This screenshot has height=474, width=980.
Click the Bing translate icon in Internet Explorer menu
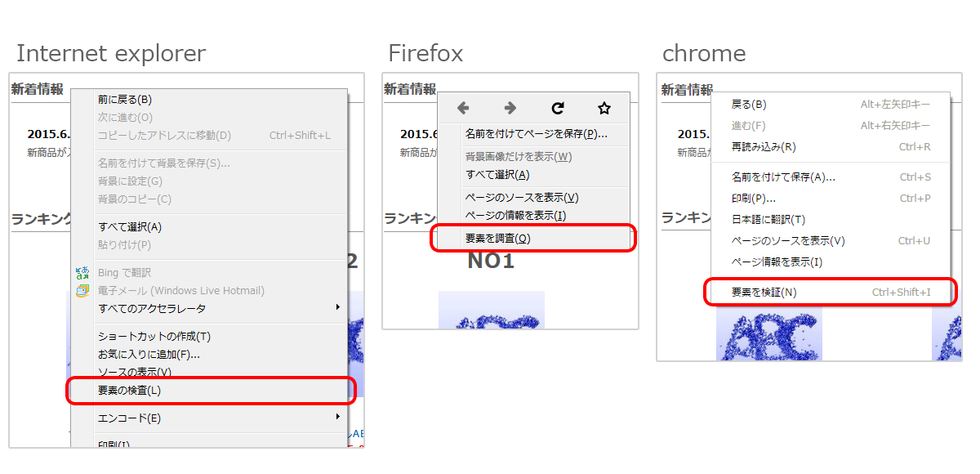tap(82, 273)
